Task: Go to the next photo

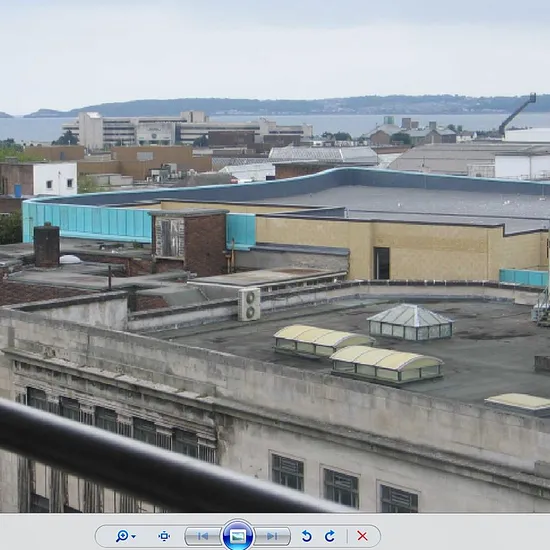Action: pyautogui.click(x=272, y=536)
